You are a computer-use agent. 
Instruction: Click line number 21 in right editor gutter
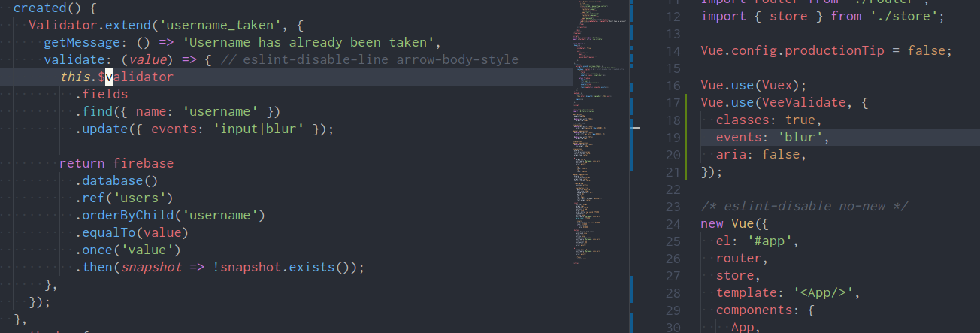(x=673, y=172)
